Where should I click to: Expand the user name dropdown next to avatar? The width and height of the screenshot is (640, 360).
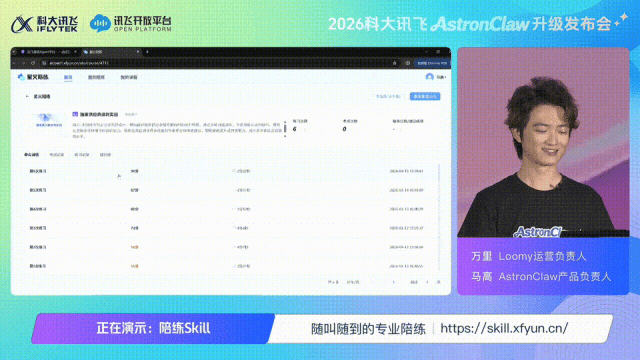(x=441, y=77)
